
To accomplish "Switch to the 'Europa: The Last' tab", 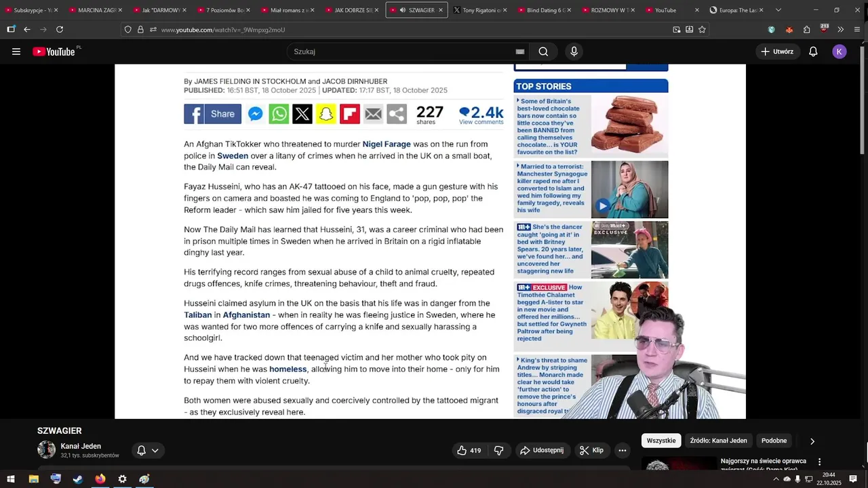I will [736, 10].
